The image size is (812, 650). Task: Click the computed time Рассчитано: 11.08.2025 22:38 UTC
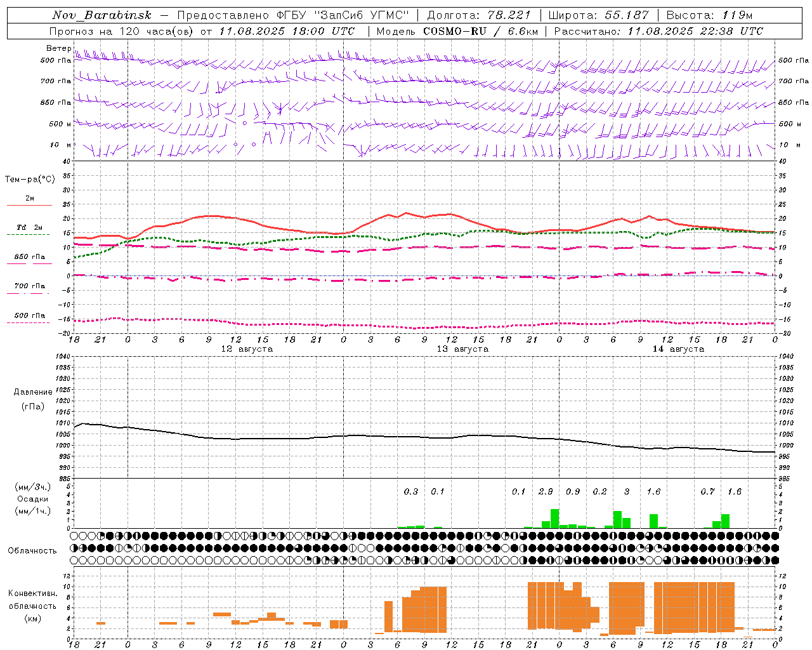pyautogui.click(x=658, y=31)
